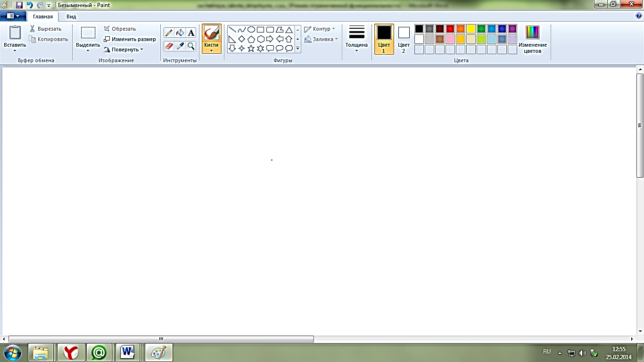
Task: Choose the Pentagon shape
Action: (x=251, y=39)
